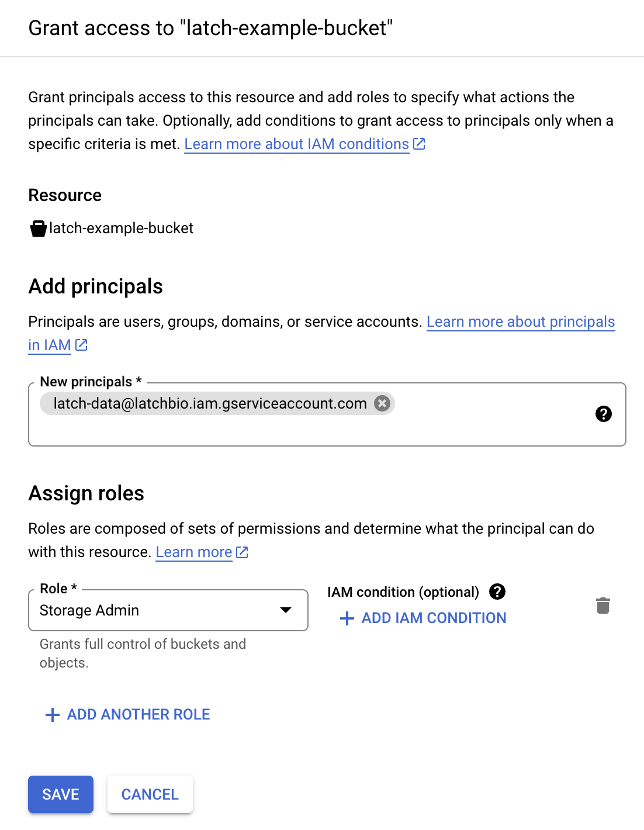The image size is (644, 830).
Task: Click external link icon next to 'in IAM'
Action: click(81, 345)
